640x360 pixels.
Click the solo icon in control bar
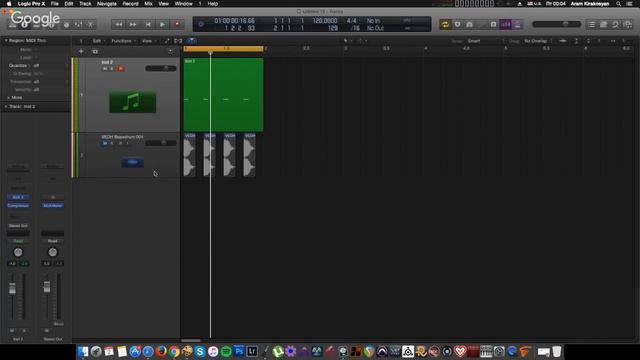point(493,24)
